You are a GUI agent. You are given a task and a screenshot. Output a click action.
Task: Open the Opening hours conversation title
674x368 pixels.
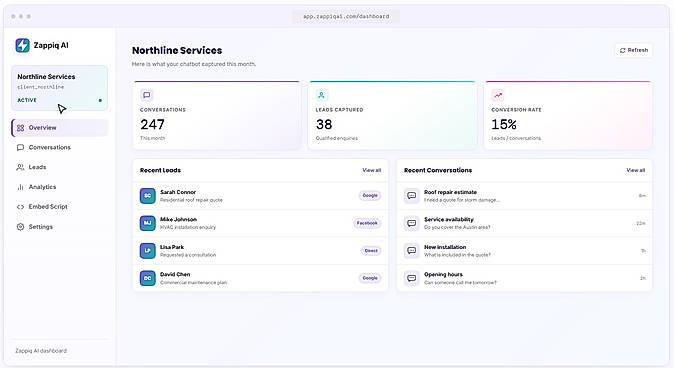[x=443, y=274]
